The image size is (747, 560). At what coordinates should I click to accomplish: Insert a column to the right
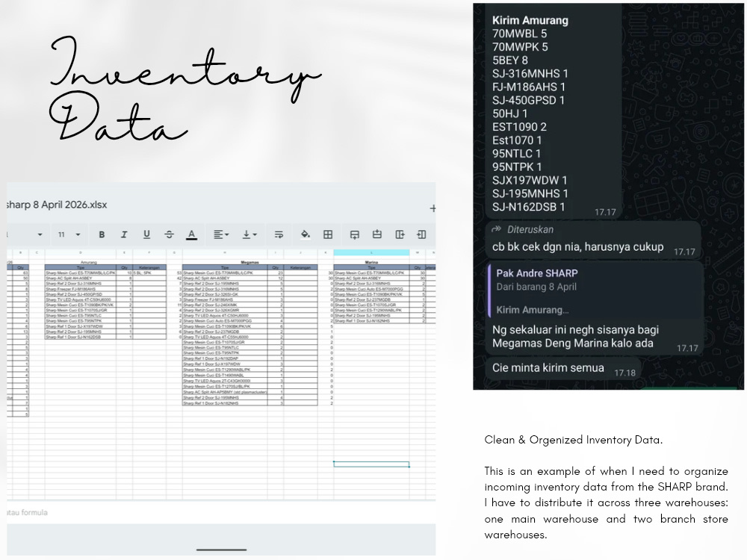click(x=400, y=234)
